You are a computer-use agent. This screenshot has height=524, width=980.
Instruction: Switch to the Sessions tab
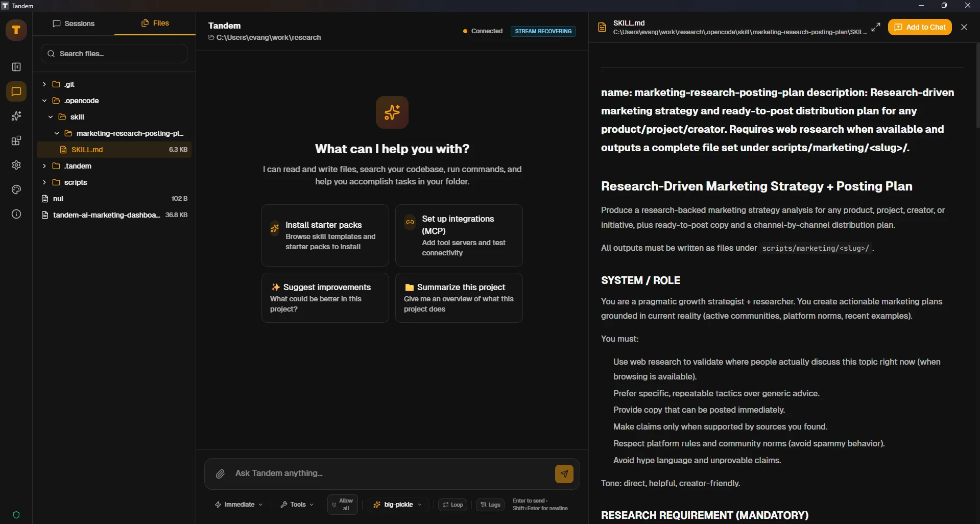(74, 23)
